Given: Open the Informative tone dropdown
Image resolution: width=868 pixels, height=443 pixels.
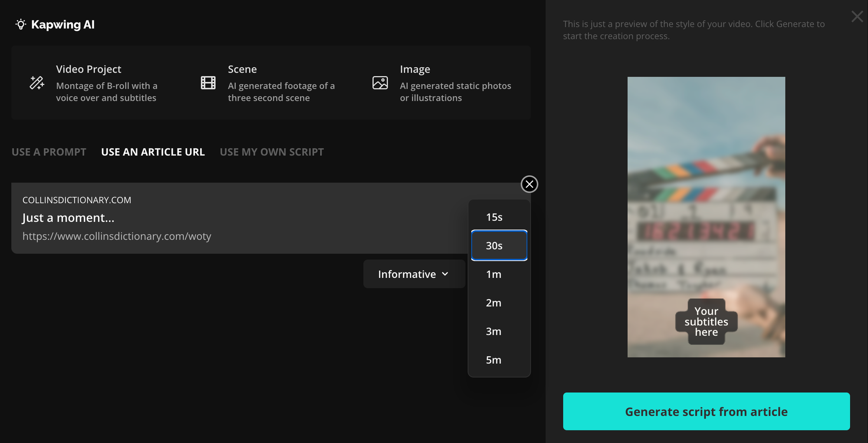Looking at the screenshot, I should (414, 274).
